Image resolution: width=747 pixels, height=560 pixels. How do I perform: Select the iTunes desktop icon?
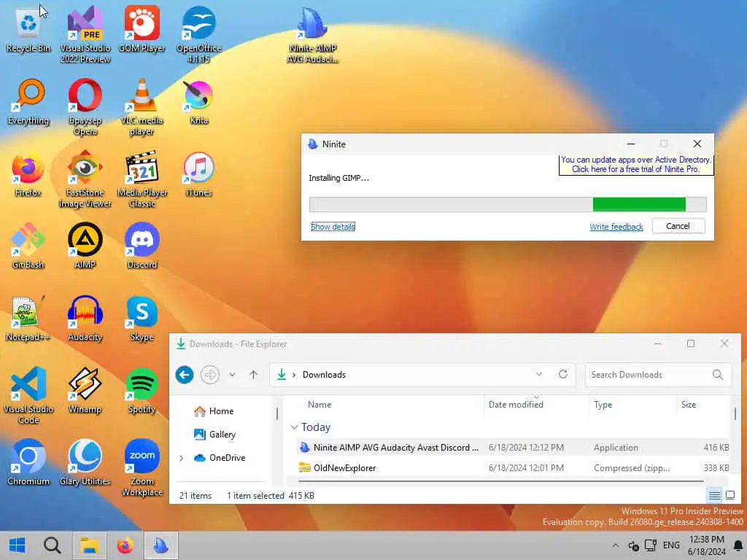[x=198, y=175]
